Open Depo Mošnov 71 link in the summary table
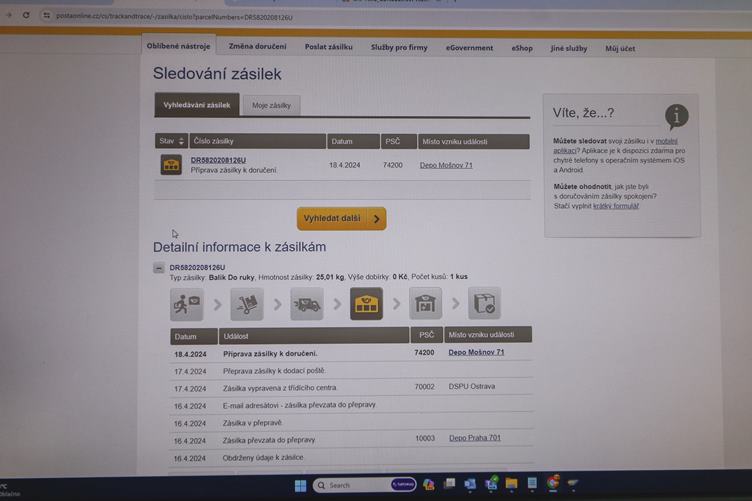This screenshot has height=501, width=752. tap(446, 165)
